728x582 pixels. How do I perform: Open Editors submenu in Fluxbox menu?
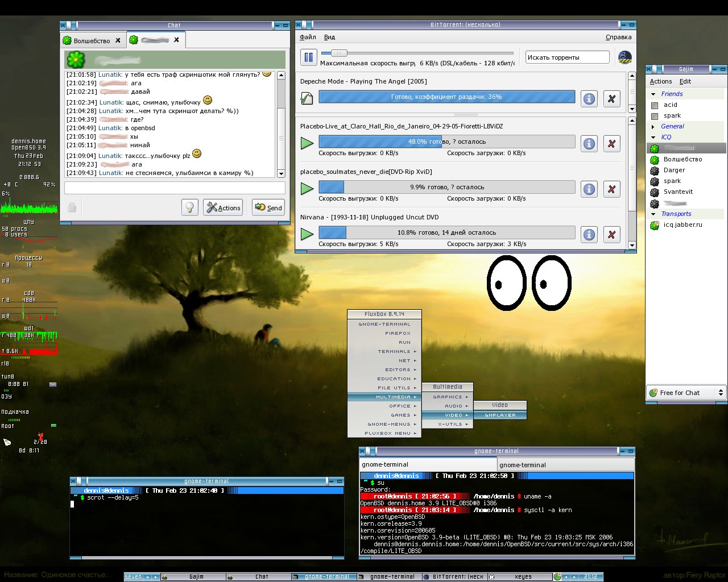click(x=384, y=369)
